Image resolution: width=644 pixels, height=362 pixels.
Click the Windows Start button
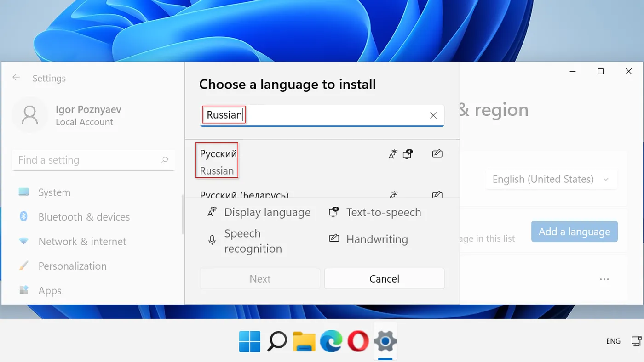(250, 341)
